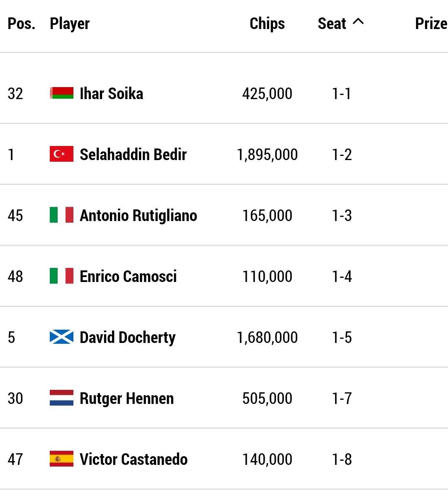This screenshot has width=448, height=491.
Task: Sort the table by Seat column
Action: click(332, 24)
